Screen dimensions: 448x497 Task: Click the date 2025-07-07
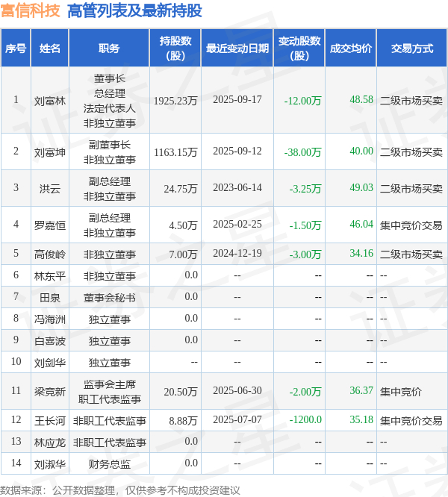tap(237, 419)
